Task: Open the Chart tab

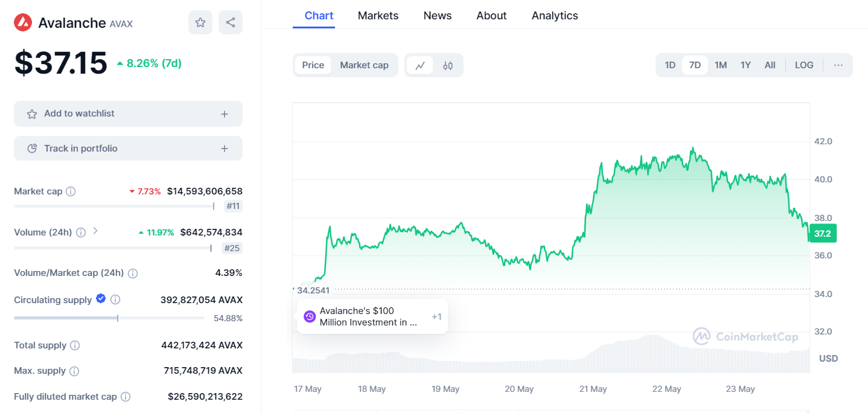Action: click(319, 16)
